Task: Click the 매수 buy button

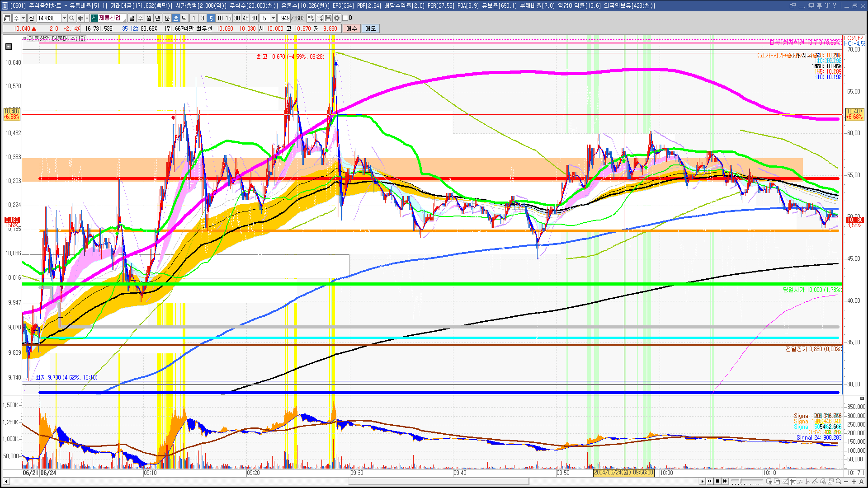Action: pyautogui.click(x=352, y=28)
